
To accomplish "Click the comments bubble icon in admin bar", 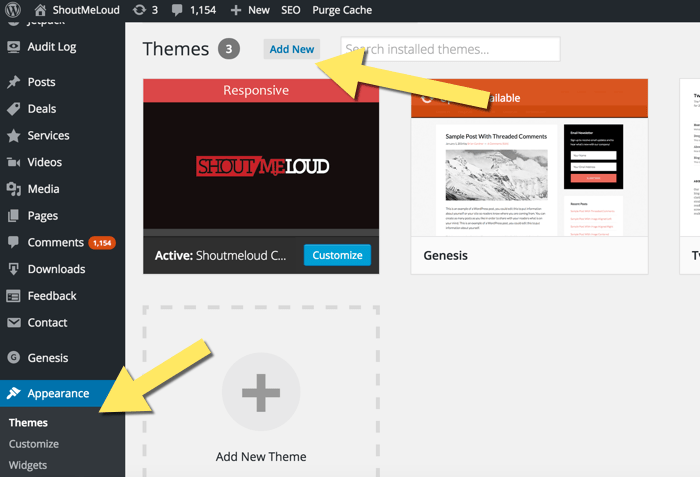I will [177, 10].
